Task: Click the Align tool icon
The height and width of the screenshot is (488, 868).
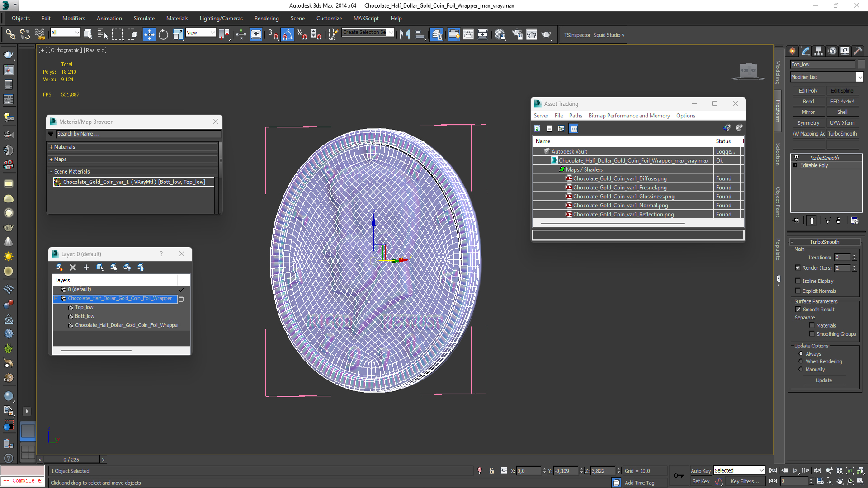Action: pyautogui.click(x=420, y=34)
